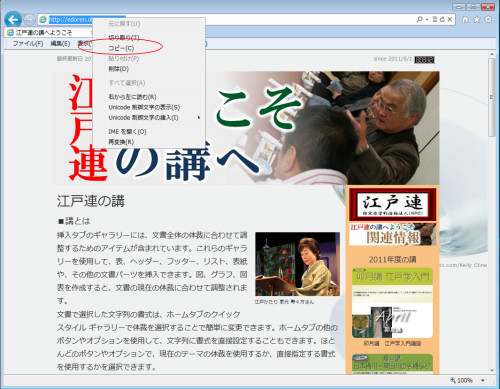
Task: Open the 卯月講 江戸学入門講座 caption link
Action: click(x=392, y=343)
